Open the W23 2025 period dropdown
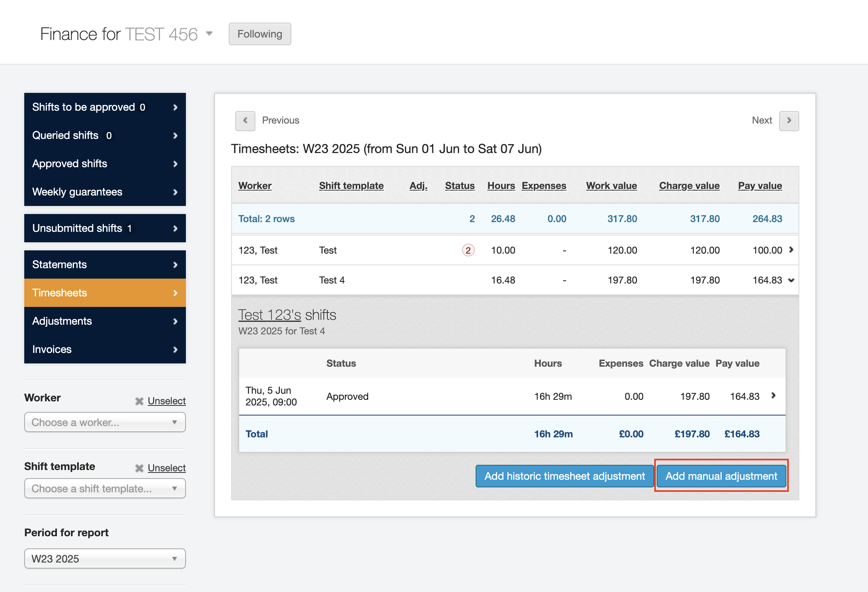Image resolution: width=868 pixels, height=592 pixels. point(105,559)
